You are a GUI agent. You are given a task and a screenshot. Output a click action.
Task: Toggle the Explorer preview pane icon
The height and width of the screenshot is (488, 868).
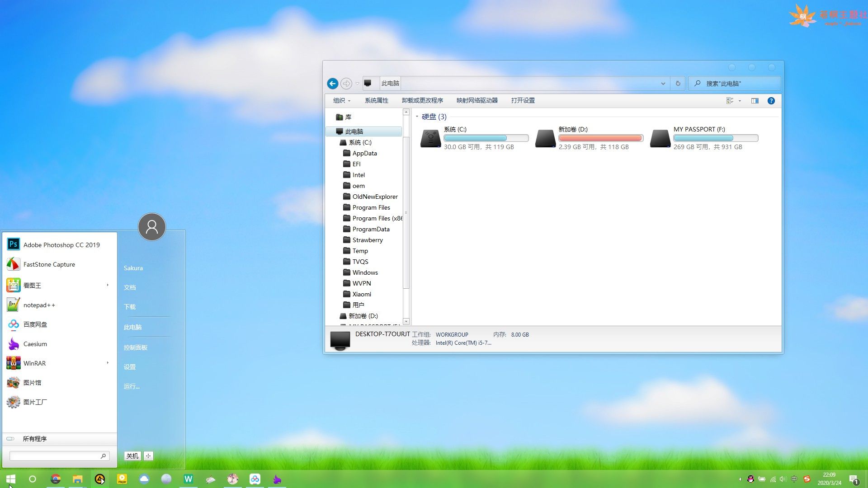point(755,101)
